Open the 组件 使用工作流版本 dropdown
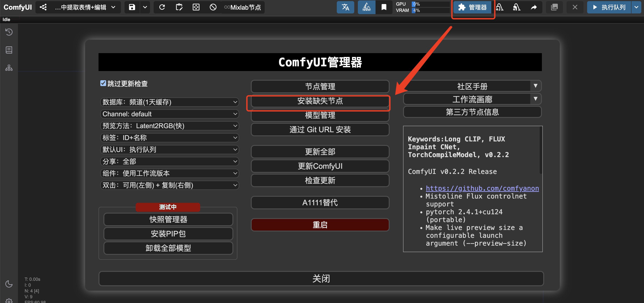644x303 pixels. click(170, 173)
